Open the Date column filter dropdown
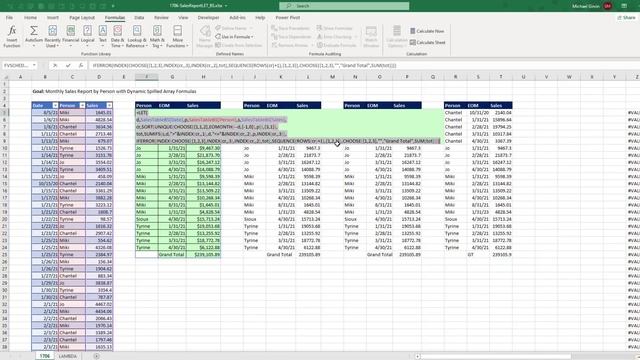 point(55,105)
